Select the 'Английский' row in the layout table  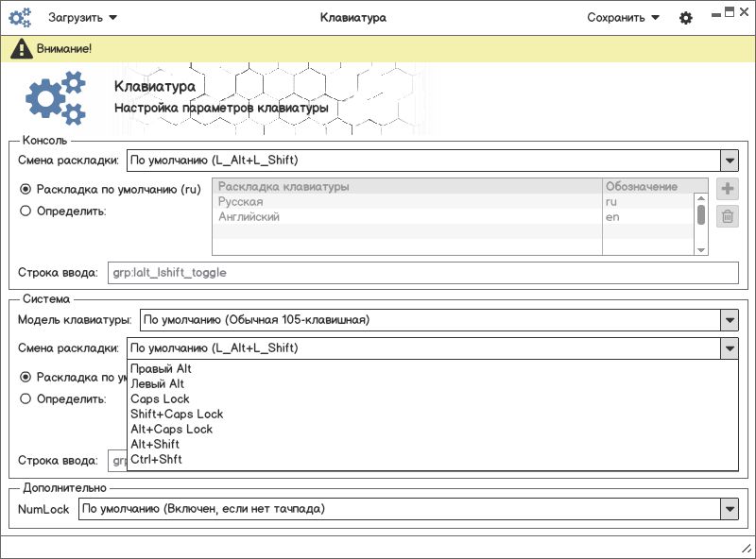406,217
